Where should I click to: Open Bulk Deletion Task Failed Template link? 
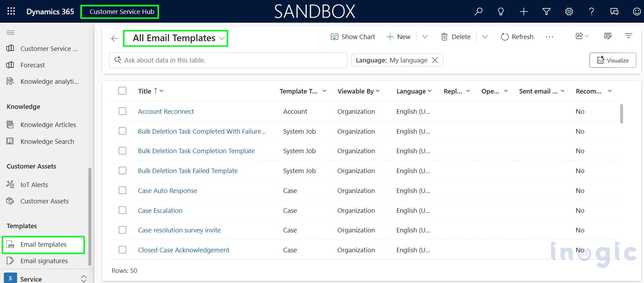[188, 171]
